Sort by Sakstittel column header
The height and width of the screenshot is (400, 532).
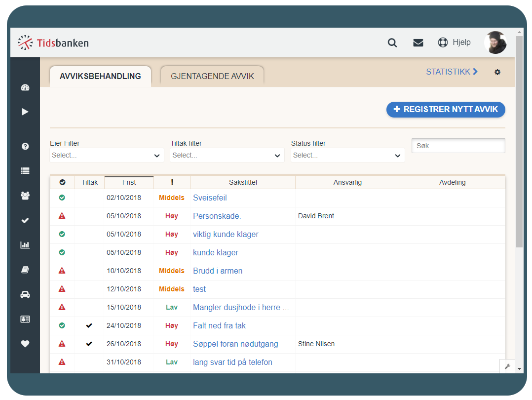point(243,182)
